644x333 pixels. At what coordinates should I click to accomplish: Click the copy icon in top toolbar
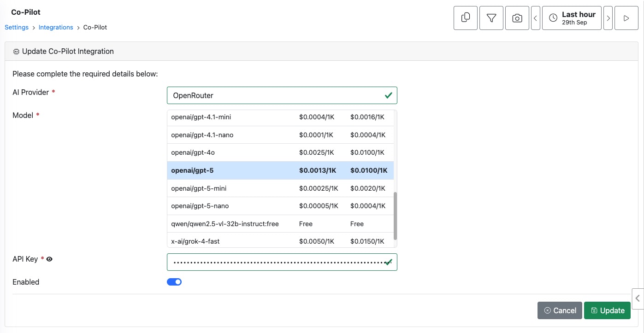tap(466, 18)
